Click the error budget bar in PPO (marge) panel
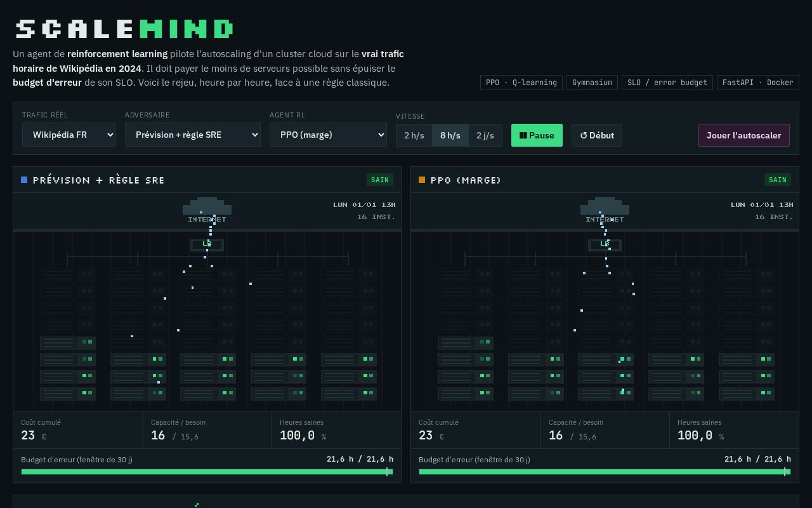 point(605,472)
